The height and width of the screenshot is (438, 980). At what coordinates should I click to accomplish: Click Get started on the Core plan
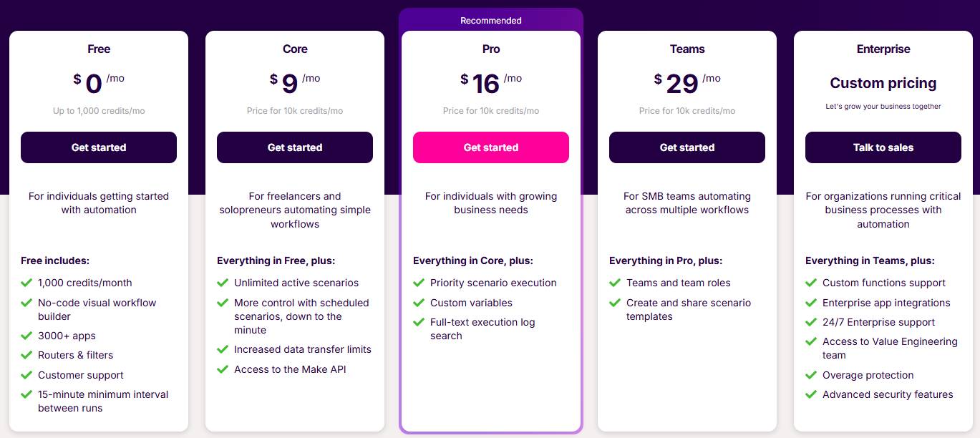pos(294,147)
